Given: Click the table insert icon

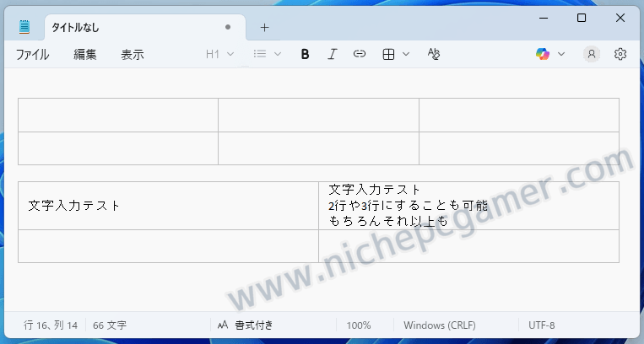Looking at the screenshot, I should [x=388, y=54].
